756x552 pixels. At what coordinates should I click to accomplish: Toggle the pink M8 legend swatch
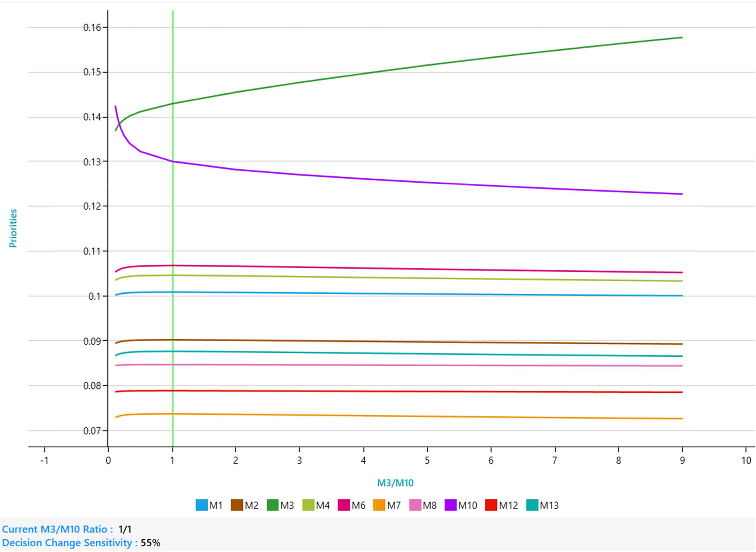coord(415,505)
